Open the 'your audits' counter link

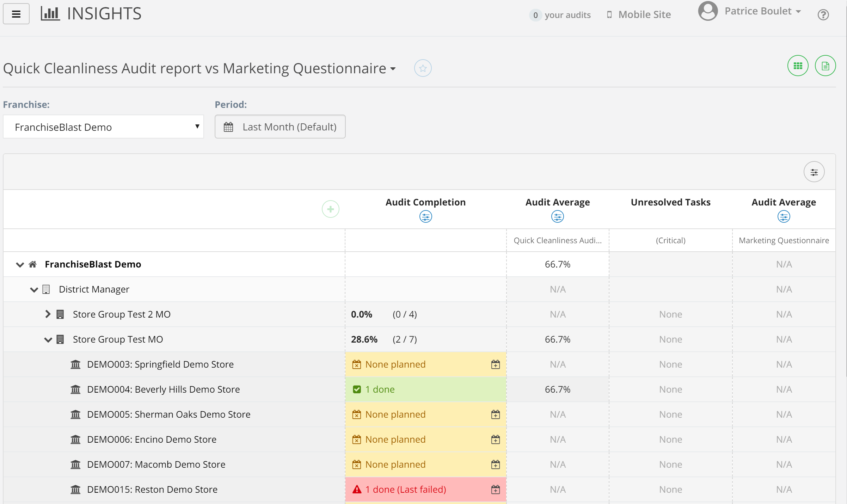click(560, 15)
